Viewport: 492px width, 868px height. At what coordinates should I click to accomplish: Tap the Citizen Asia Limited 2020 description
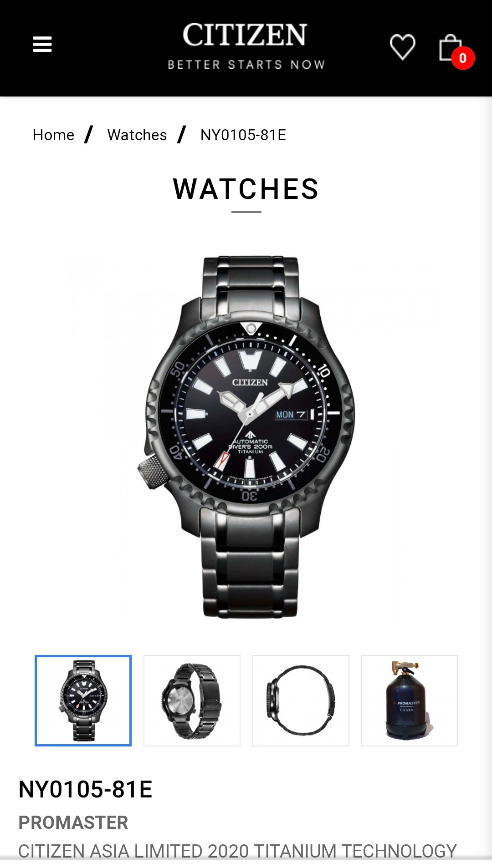coord(237,851)
